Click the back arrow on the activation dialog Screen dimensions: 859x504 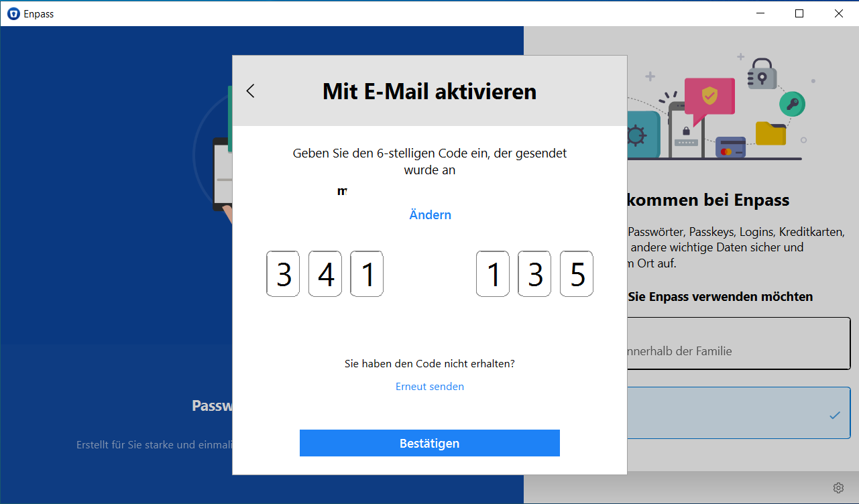tap(250, 90)
